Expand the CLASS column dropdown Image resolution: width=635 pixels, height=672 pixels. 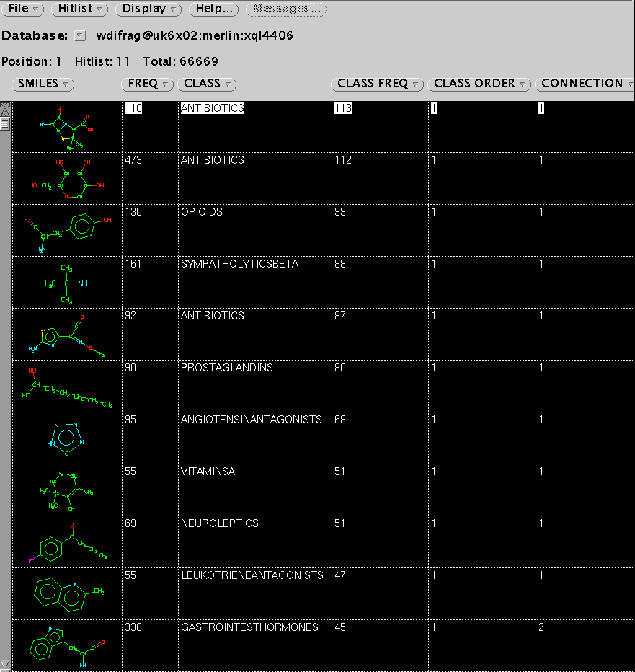tap(207, 84)
